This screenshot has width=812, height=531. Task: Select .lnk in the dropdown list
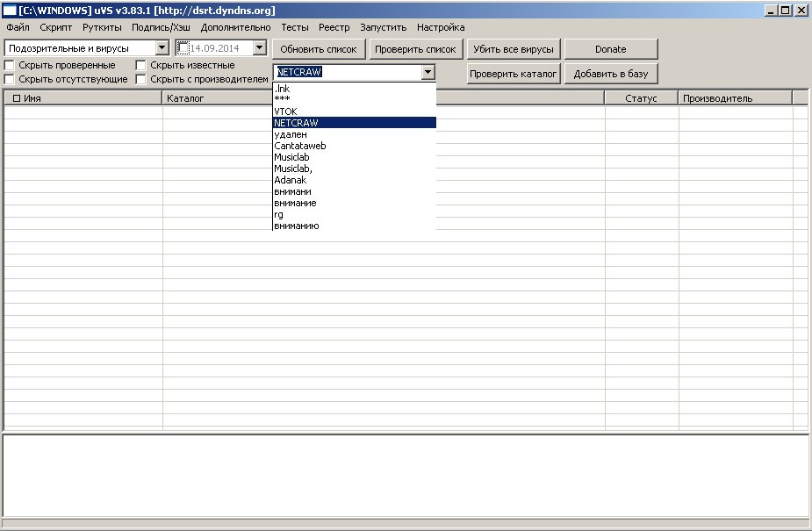pyautogui.click(x=355, y=89)
